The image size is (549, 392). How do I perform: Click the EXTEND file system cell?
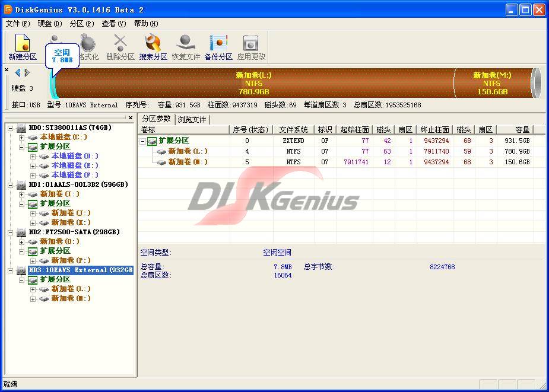pos(293,141)
